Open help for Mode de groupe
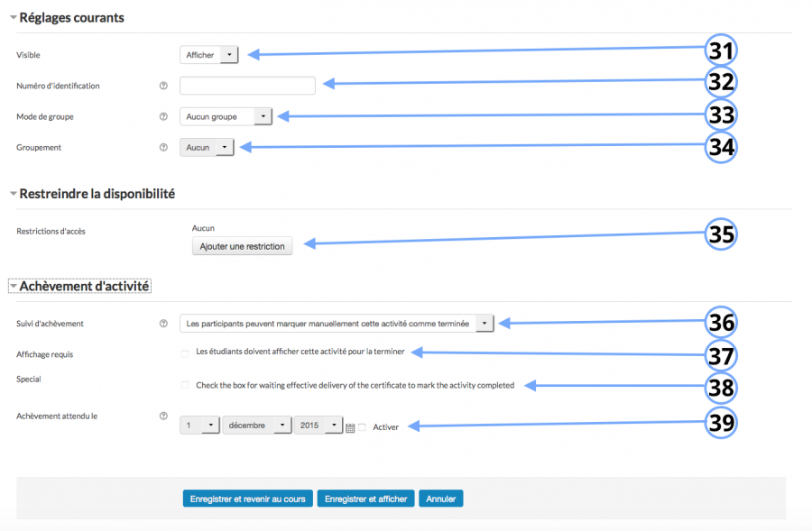The image size is (812, 531). tap(163, 116)
